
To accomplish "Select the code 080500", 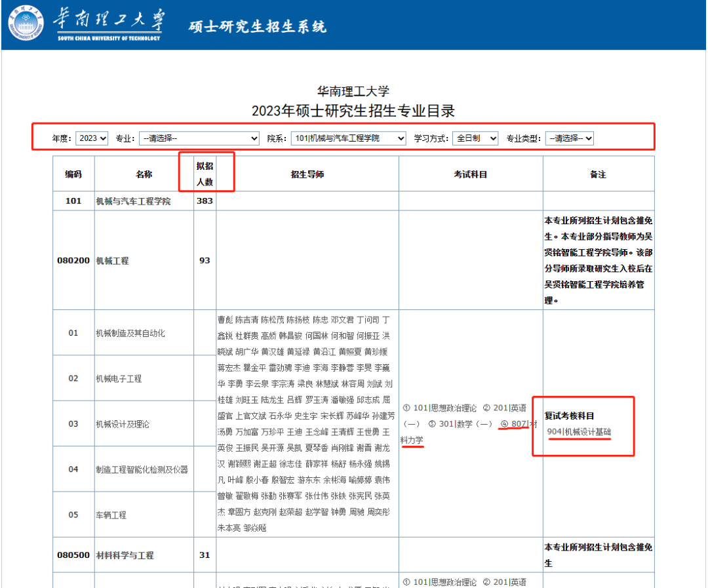I will click(x=73, y=555).
